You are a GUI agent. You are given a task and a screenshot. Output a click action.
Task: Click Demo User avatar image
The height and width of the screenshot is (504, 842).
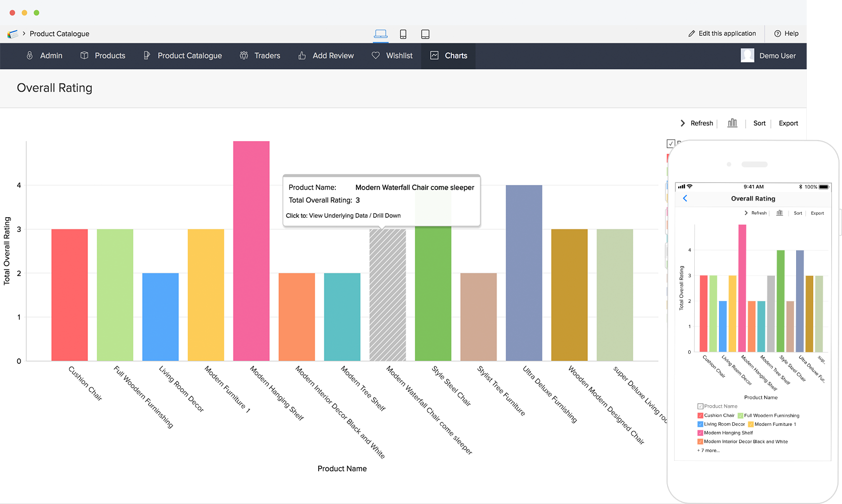pyautogui.click(x=747, y=55)
